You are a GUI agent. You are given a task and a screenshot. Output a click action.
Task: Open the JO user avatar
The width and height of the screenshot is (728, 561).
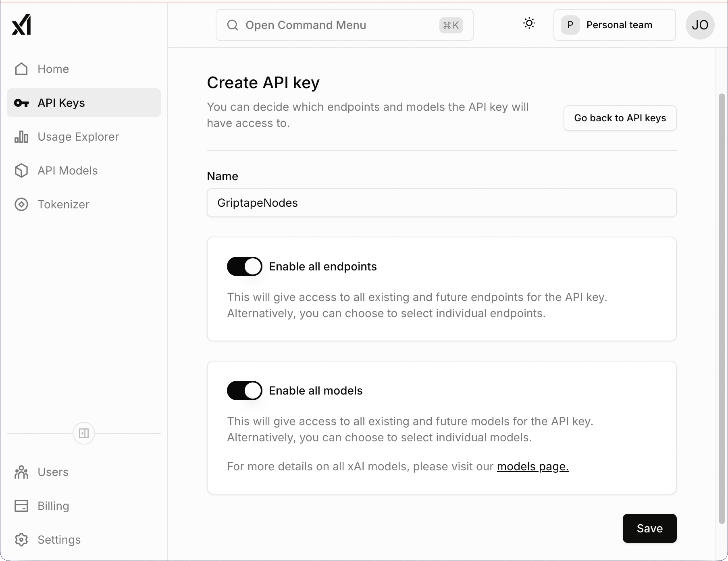(700, 25)
